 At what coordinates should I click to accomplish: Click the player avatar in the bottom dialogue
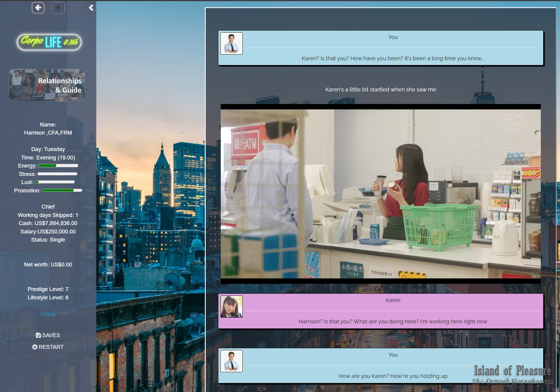pyautogui.click(x=231, y=361)
